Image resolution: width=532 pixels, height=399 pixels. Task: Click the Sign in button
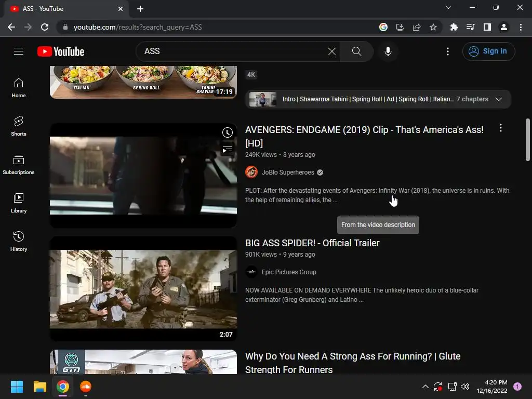(488, 51)
